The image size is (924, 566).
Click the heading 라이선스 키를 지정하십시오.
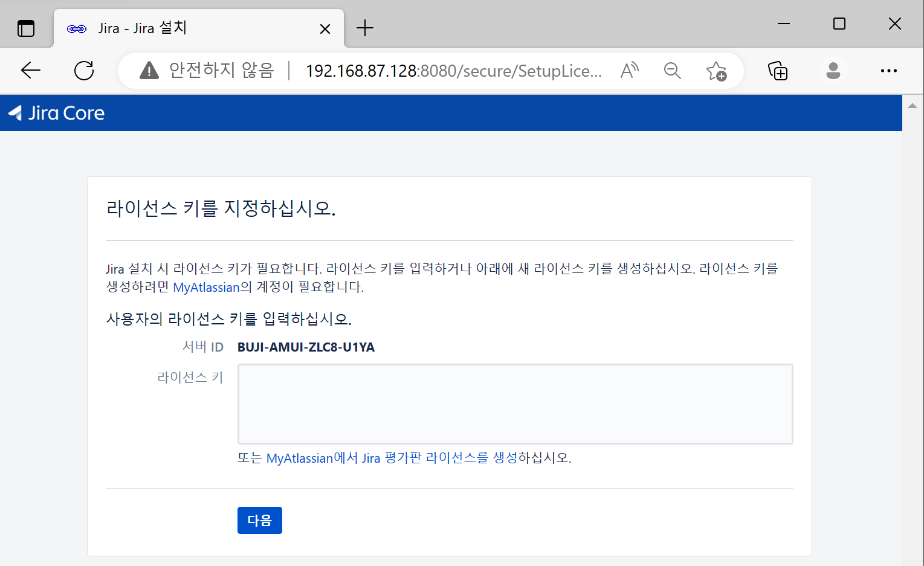(x=221, y=208)
